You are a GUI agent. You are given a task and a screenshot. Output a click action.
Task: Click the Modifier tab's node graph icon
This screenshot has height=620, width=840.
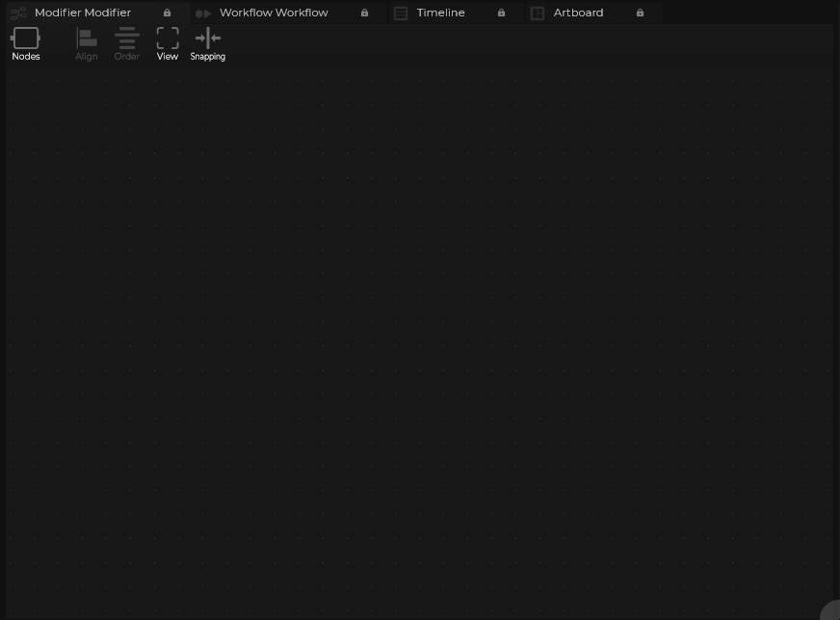pyautogui.click(x=18, y=13)
